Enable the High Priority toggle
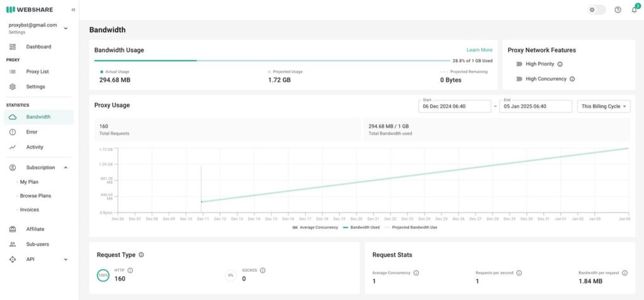The width and height of the screenshot is (644, 300). coord(519,64)
